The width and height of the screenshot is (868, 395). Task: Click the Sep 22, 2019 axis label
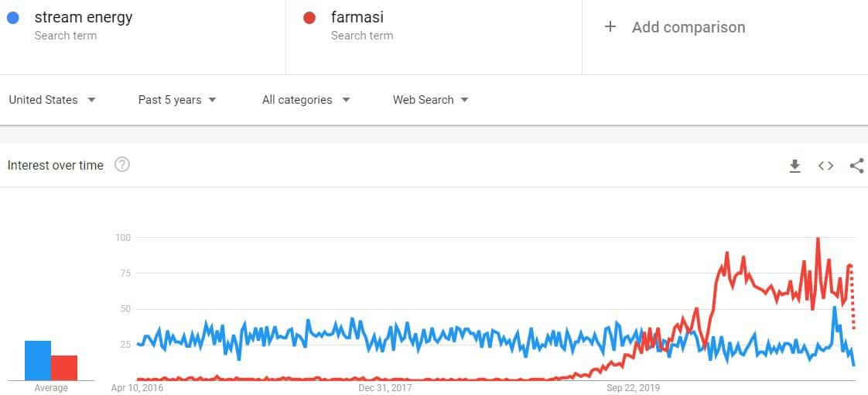[634, 387]
